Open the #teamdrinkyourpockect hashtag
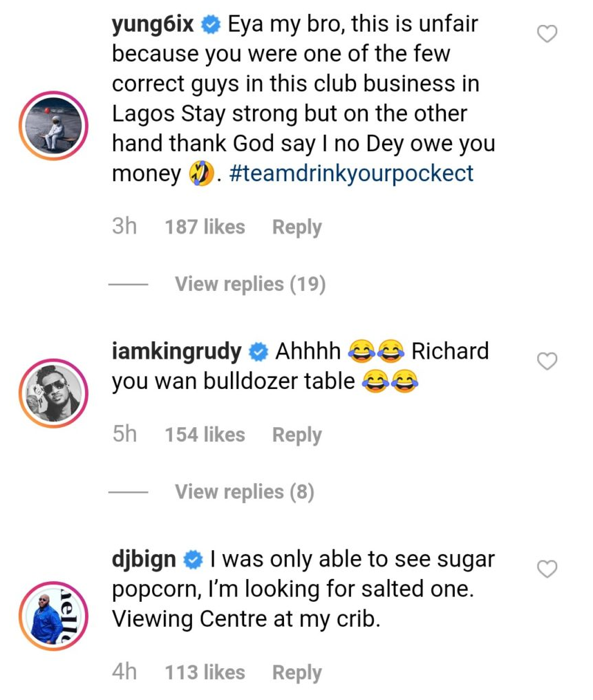This screenshot has width=593, height=700. 350,173
